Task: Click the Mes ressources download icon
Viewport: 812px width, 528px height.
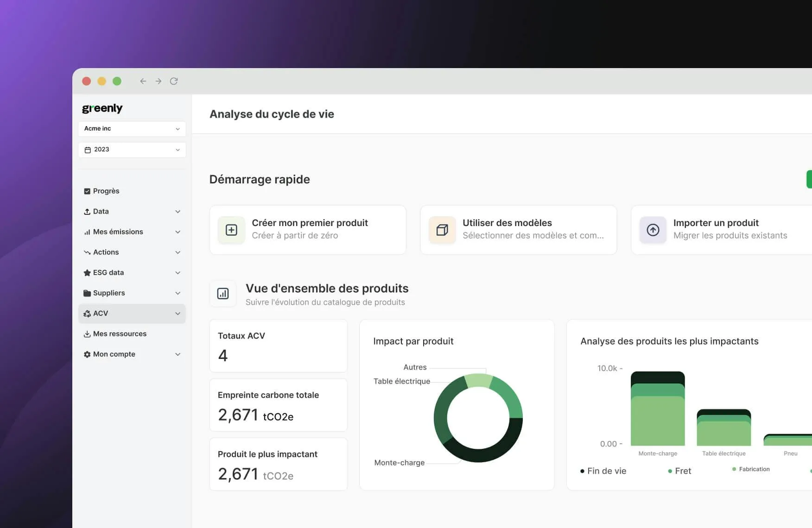Action: tap(87, 334)
